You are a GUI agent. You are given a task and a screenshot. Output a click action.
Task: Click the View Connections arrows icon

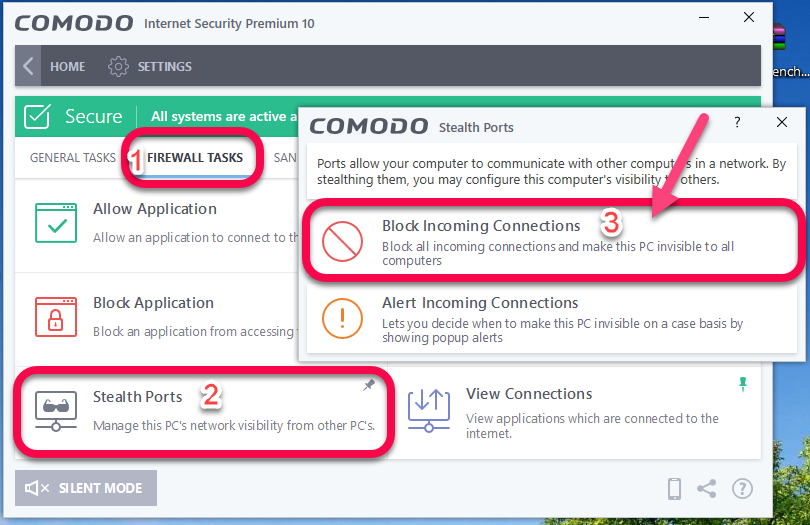pos(429,411)
